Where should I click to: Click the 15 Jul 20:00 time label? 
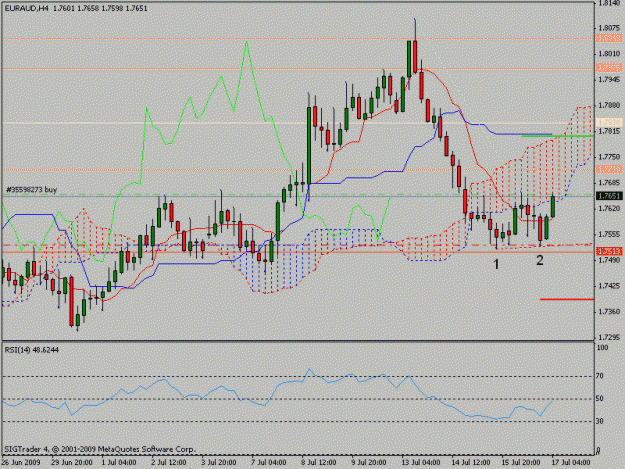click(x=521, y=462)
